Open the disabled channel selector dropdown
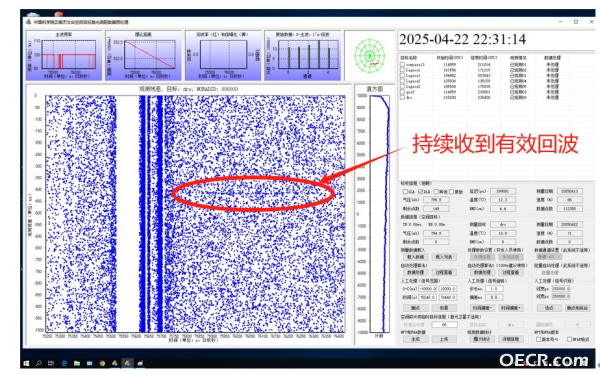600x375 pixels. point(550,257)
